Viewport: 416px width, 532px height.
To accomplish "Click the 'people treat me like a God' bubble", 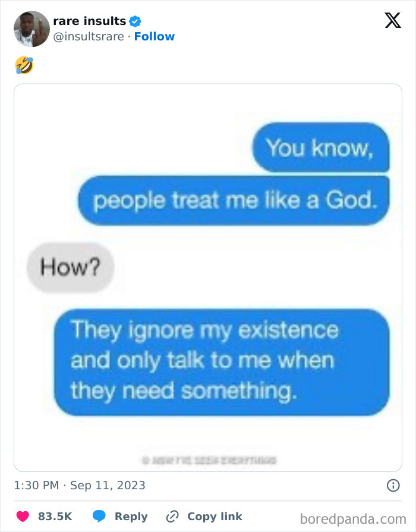I will tap(234, 201).
